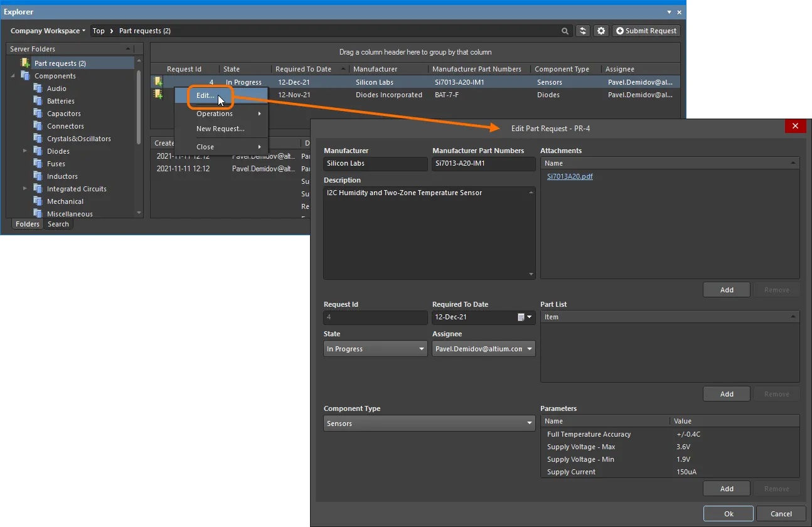Image resolution: width=812 pixels, height=527 pixels.
Task: Click the Capacitors folder icon
Action: pos(39,114)
